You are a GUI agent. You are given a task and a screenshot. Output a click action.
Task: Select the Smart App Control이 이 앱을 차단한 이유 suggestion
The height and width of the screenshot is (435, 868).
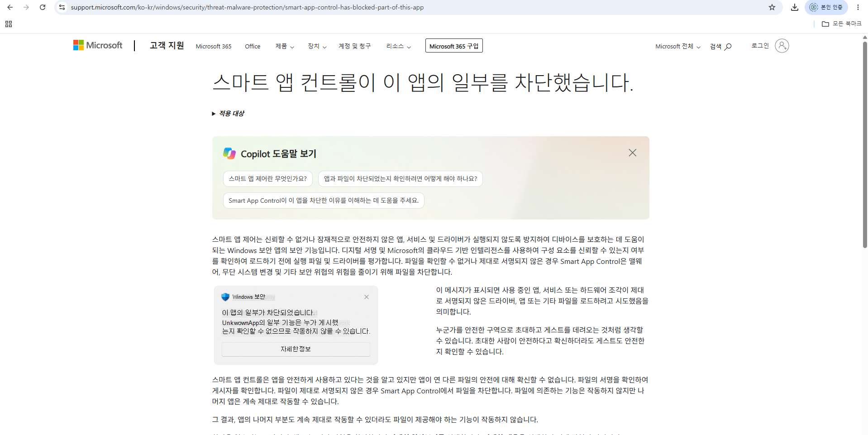324,201
